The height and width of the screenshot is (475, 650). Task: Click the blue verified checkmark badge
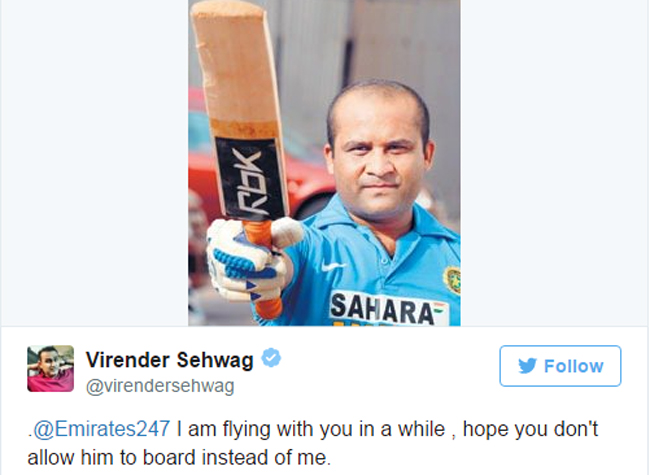click(271, 358)
